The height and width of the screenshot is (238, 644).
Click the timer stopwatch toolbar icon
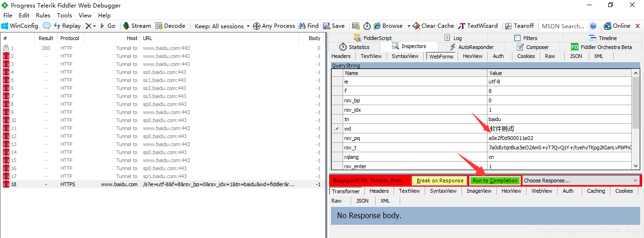[x=367, y=26]
